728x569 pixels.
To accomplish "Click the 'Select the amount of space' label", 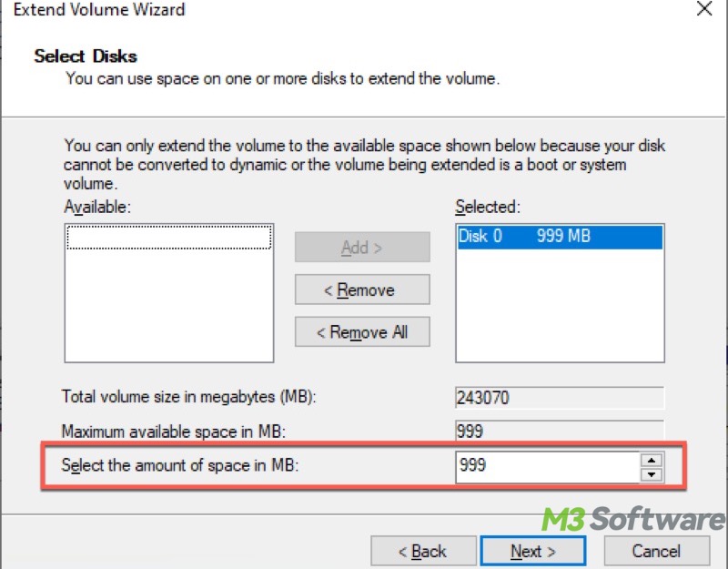I will pos(180,465).
